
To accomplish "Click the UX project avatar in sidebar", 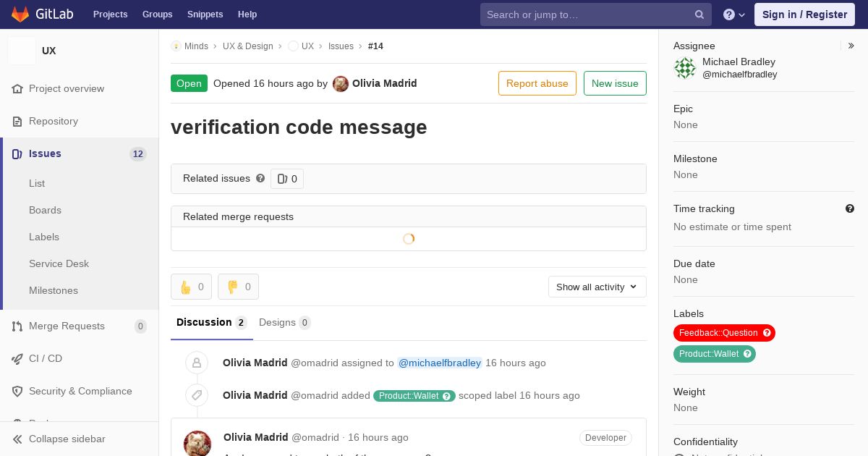I will click(22, 51).
